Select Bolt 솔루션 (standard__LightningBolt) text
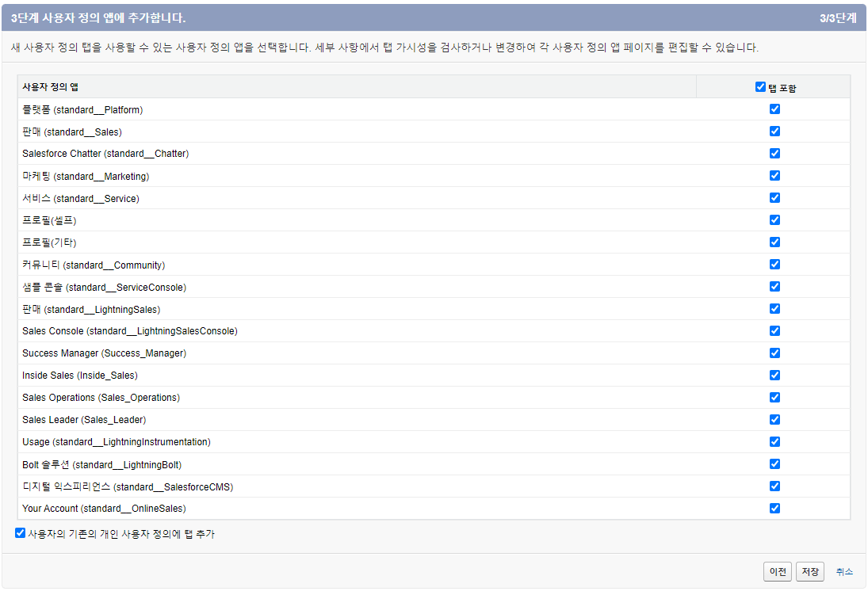The image size is (868, 595). tap(101, 465)
